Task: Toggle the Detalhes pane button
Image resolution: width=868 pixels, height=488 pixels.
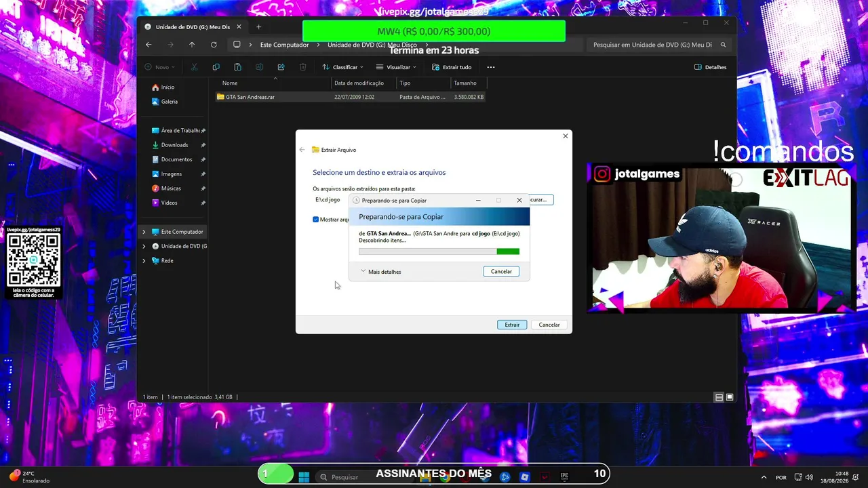Action: click(x=711, y=67)
